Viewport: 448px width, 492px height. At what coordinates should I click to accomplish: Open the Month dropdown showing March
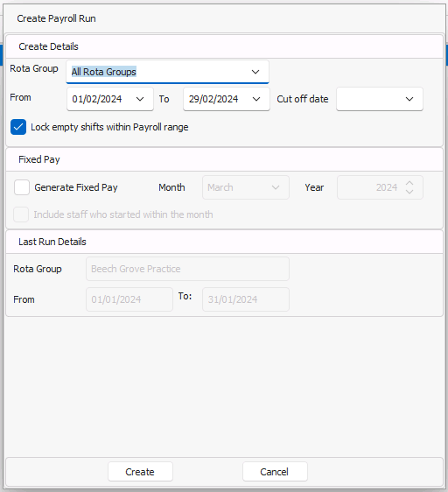(246, 187)
